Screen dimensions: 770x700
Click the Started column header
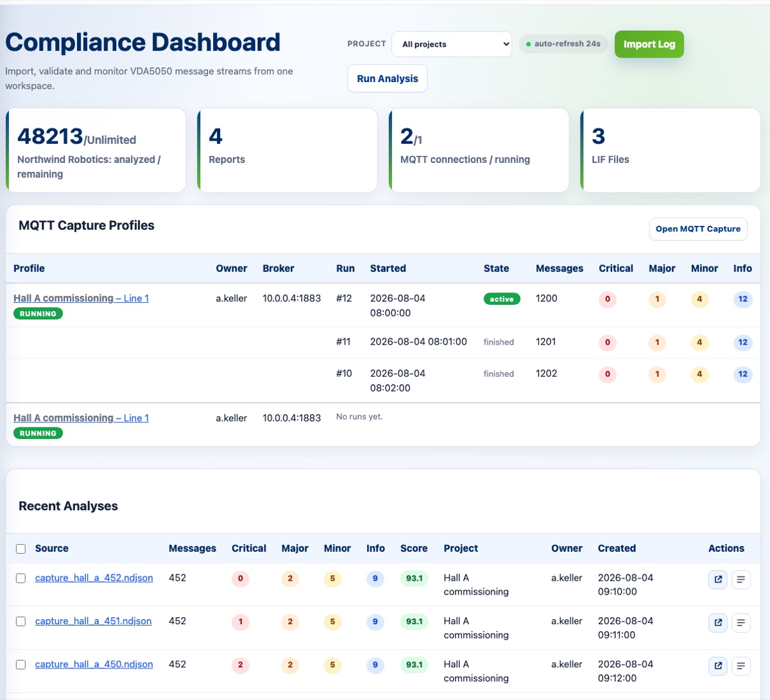[x=388, y=269]
